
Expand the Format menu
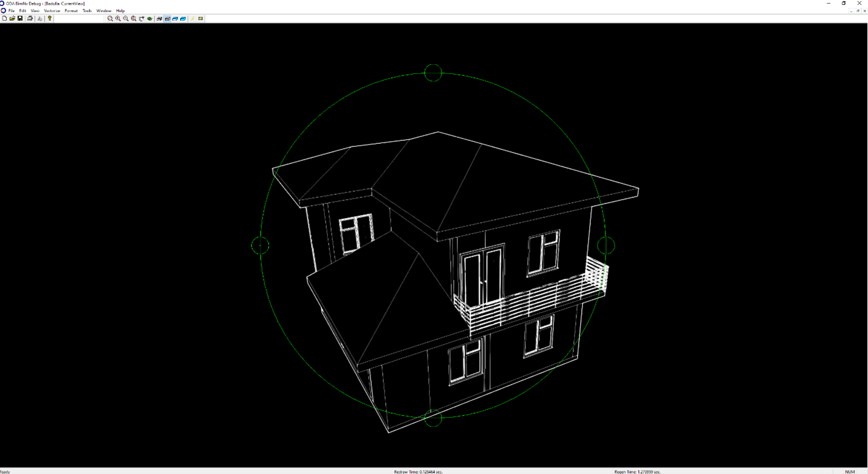pyautogui.click(x=71, y=11)
